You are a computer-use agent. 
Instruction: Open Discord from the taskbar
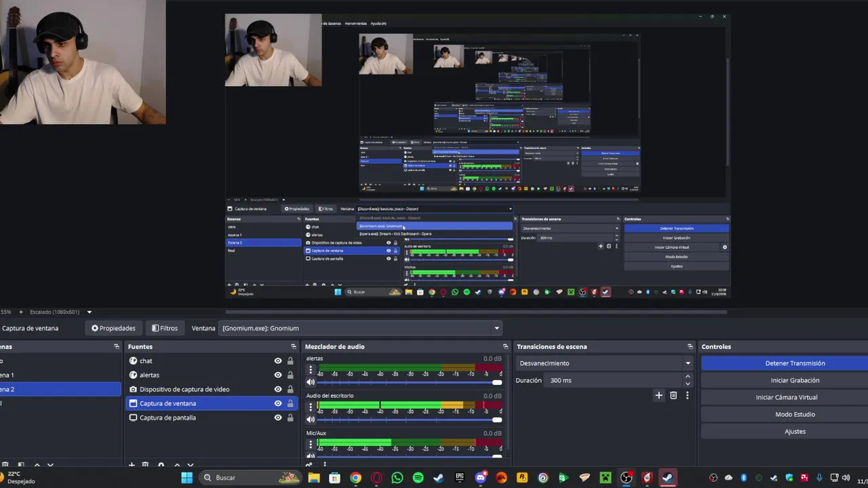click(x=481, y=478)
